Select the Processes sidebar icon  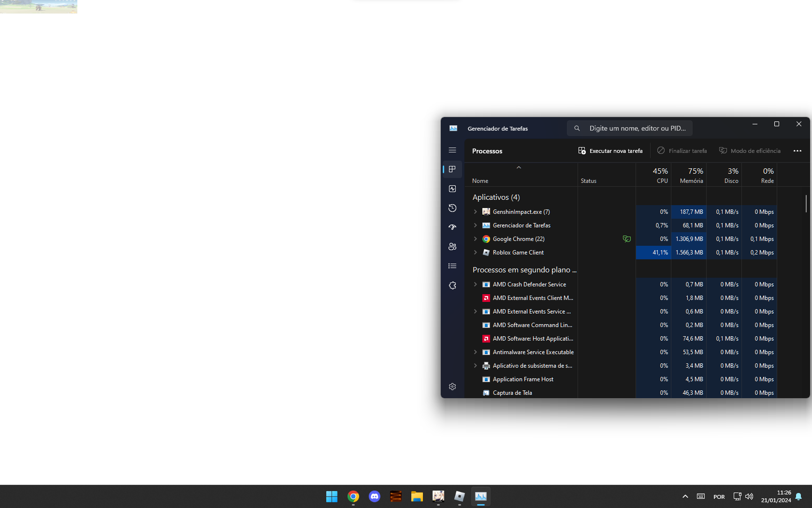452,169
